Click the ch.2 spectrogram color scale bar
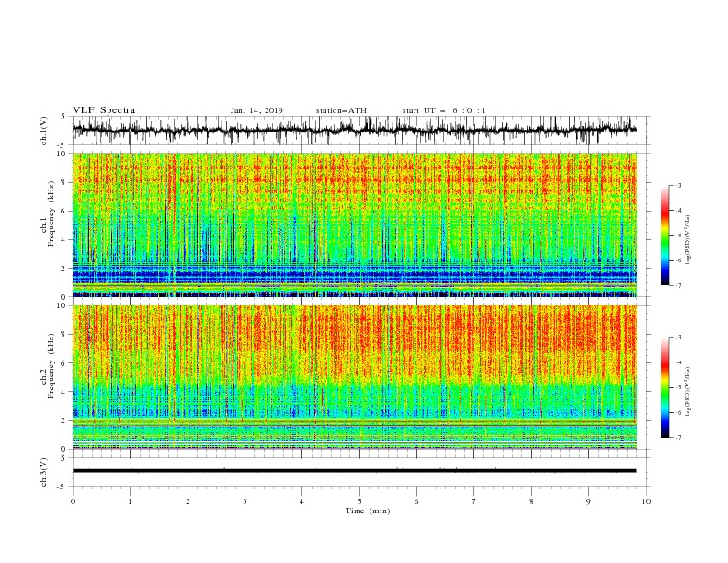Viewport: 728px width, 563px height. click(x=665, y=387)
